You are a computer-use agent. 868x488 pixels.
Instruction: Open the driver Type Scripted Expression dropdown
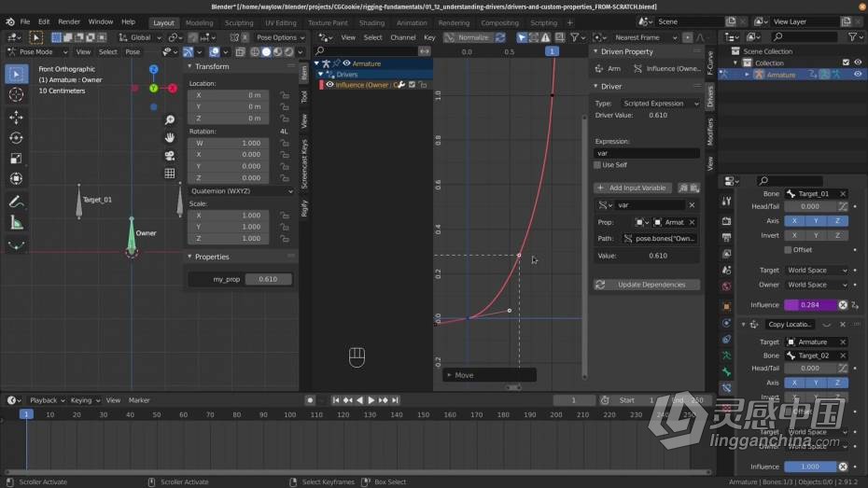tap(661, 104)
